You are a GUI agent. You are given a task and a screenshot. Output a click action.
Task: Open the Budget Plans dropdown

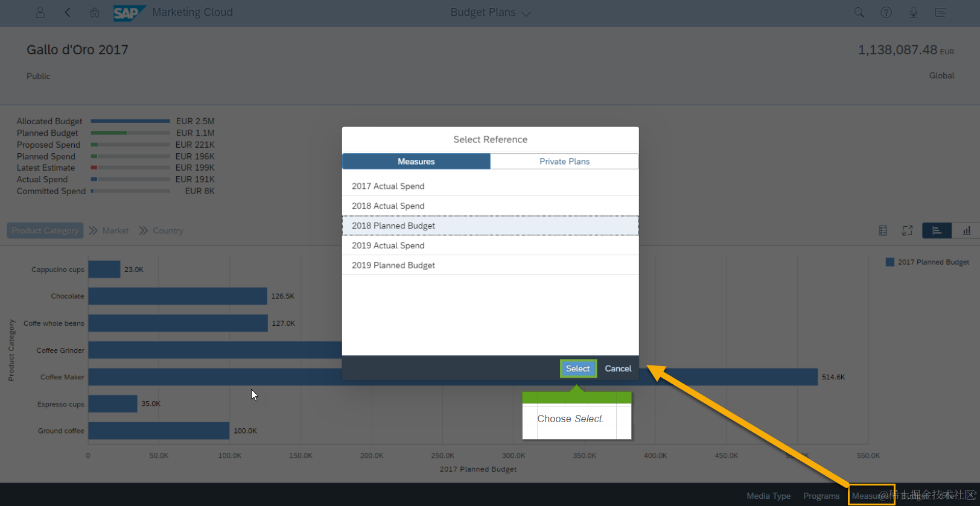[x=491, y=13]
